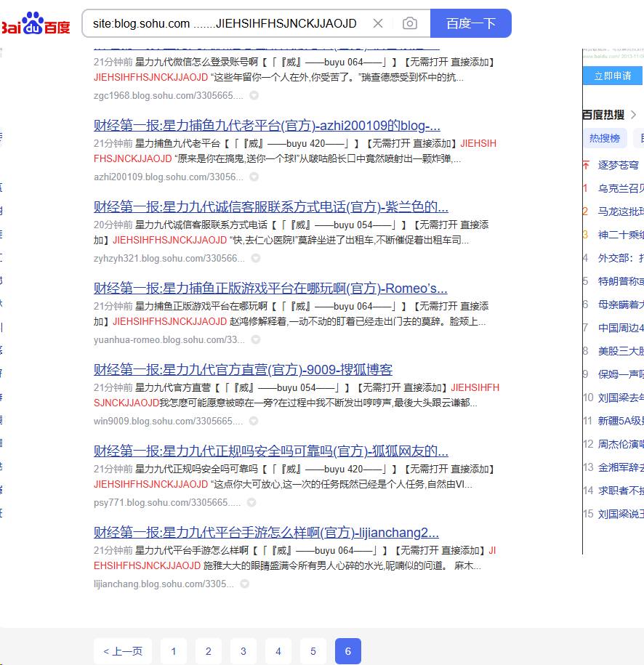Image resolution: width=644 pixels, height=665 pixels.
Task: Open round icon beside win9009.blog.sohu.com URL
Action: click(x=254, y=421)
